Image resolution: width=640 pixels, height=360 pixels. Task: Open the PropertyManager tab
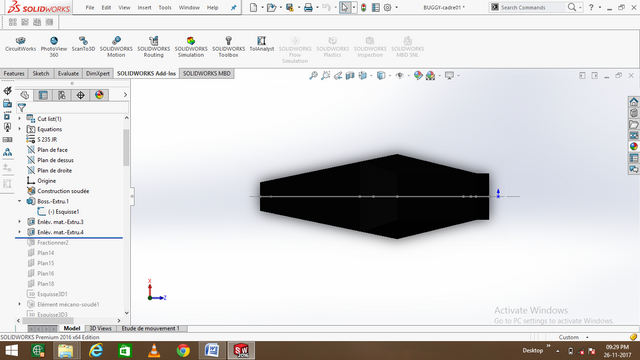click(43, 95)
